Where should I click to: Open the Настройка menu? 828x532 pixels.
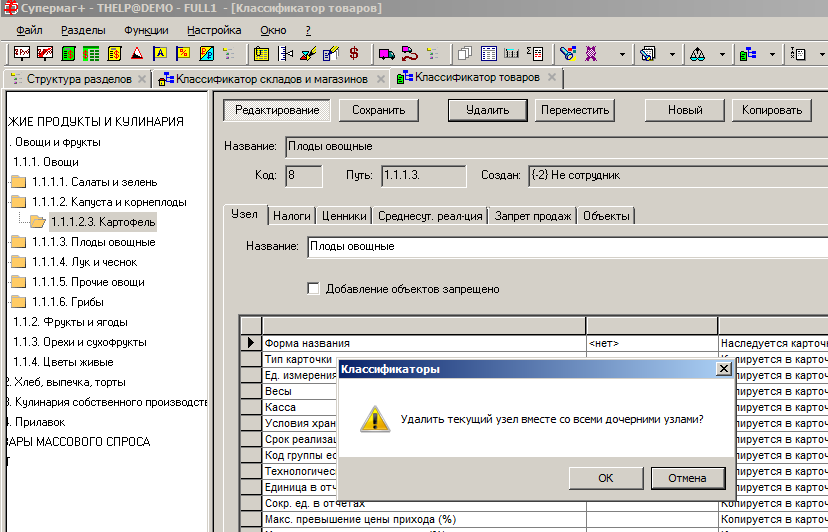click(x=214, y=30)
